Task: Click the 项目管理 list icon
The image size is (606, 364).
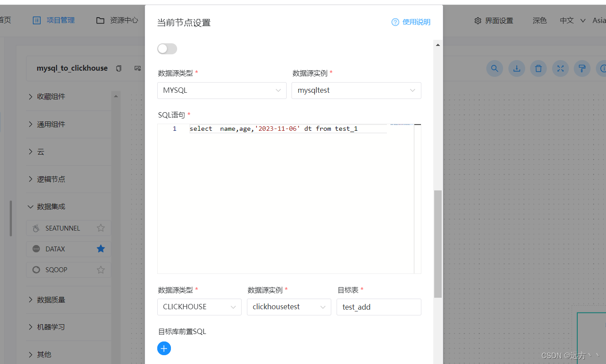Action: coord(37,20)
